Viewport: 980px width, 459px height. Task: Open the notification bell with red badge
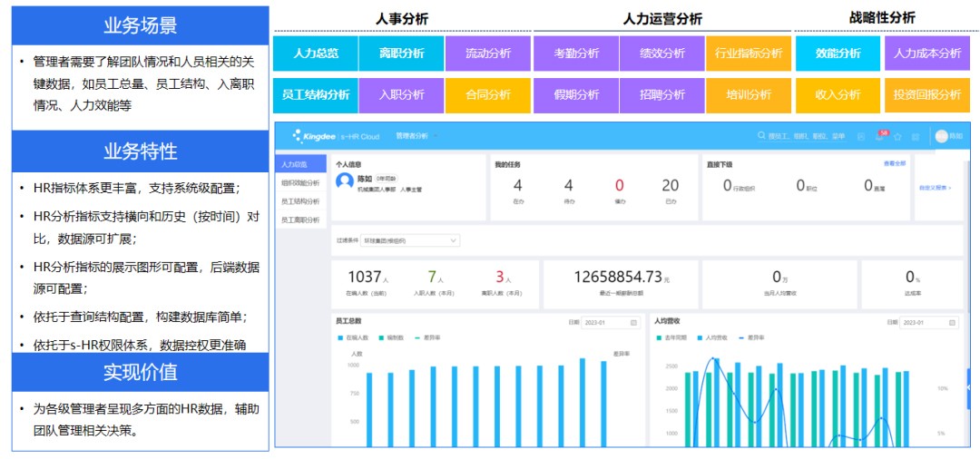[x=878, y=136]
